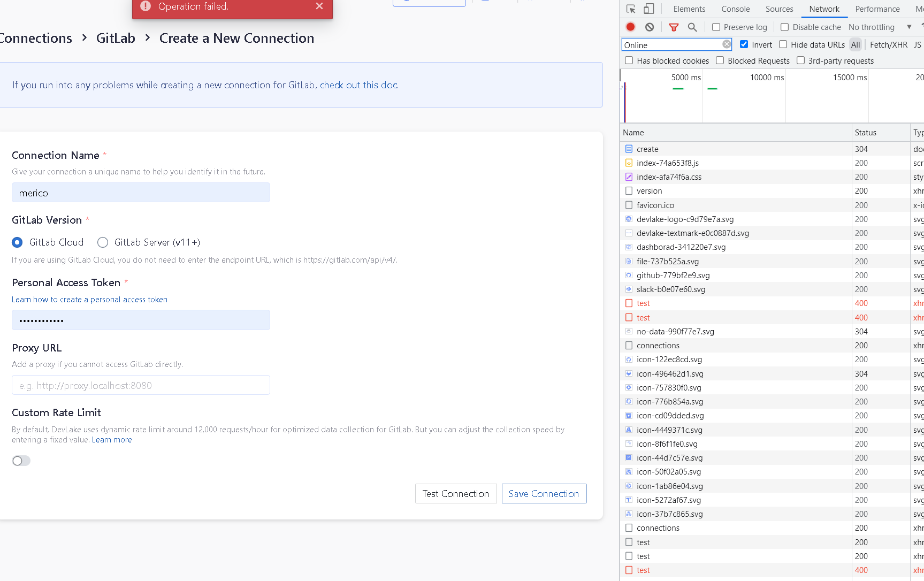924x581 pixels.
Task: Select devlake-logo-c9d79e7a.svg request icon
Action: coord(629,219)
